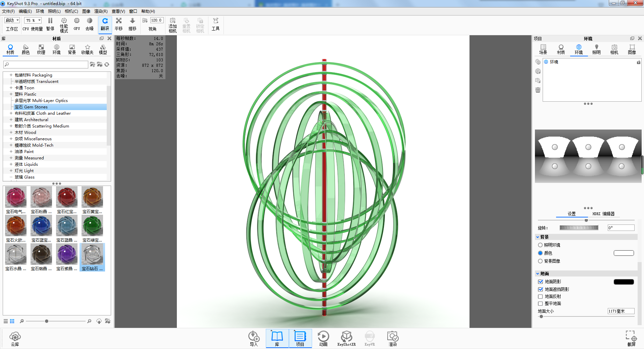Open the CPU usage 75% dropdown
Screen dimensions: 644x349
33,20
